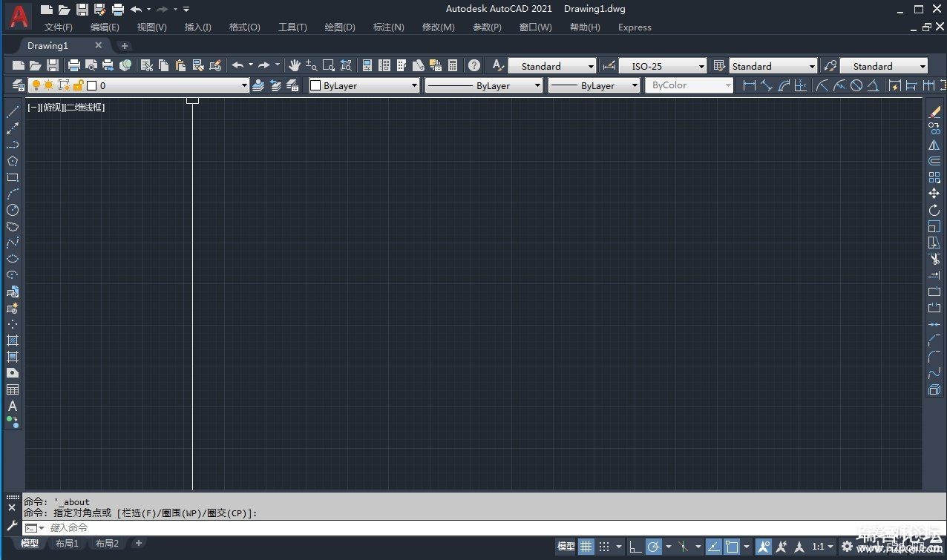Click the Explode tool in modify toolbar
The width and height of the screenshot is (947, 560).
(934, 389)
